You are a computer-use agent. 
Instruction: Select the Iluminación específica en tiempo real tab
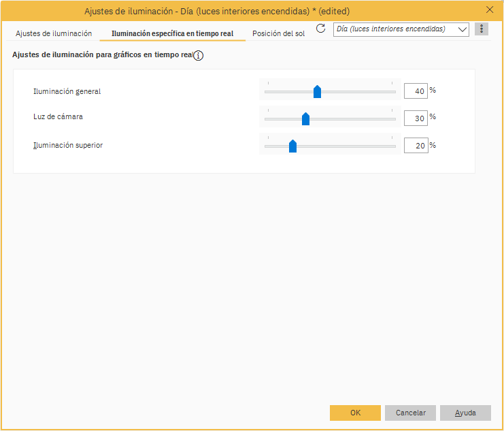point(172,33)
